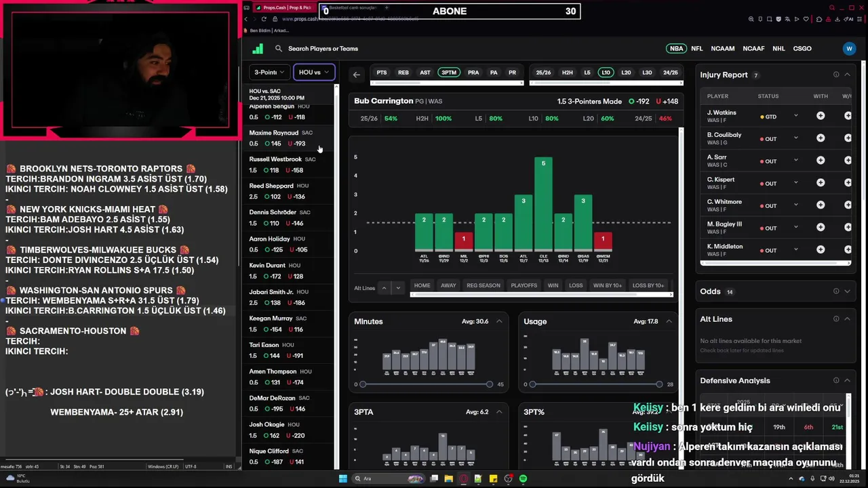Collapse the Minutes chart card

(x=499, y=321)
